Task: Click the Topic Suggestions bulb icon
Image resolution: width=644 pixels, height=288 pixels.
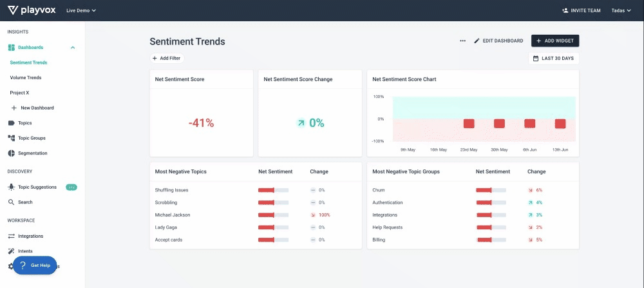Action: 11,187
